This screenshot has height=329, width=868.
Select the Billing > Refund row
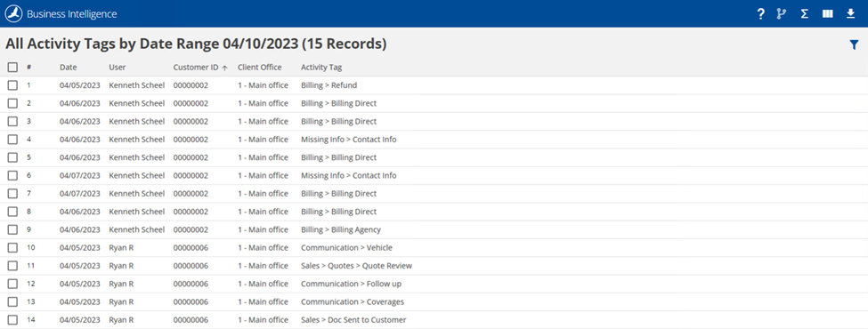tap(434, 85)
